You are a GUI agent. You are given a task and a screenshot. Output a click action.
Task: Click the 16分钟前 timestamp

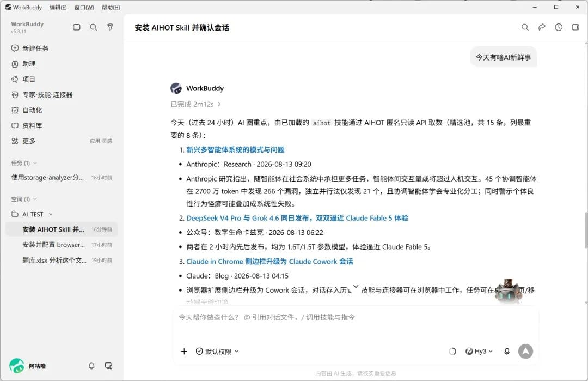tap(102, 229)
